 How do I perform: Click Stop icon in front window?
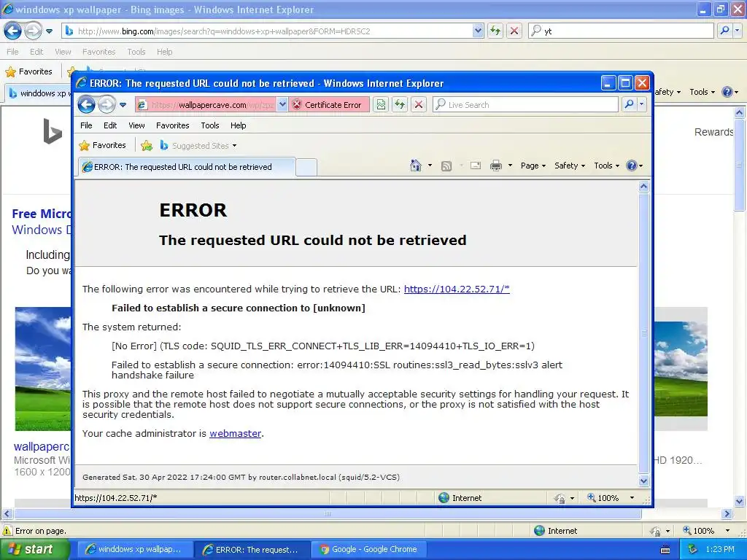[x=419, y=105]
